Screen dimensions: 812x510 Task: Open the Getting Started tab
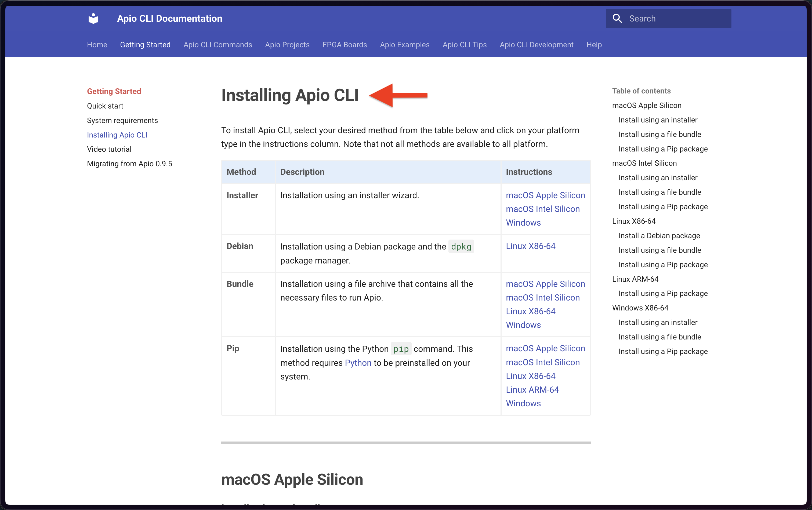click(145, 45)
